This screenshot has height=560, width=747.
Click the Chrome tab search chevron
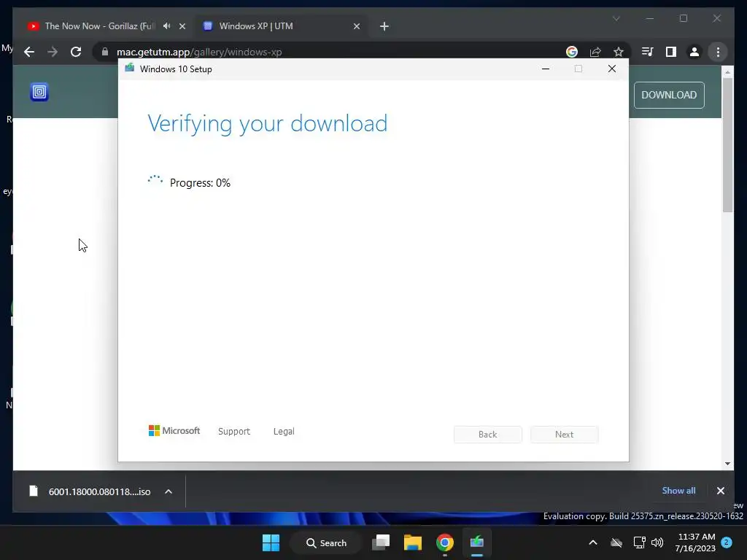pyautogui.click(x=616, y=18)
